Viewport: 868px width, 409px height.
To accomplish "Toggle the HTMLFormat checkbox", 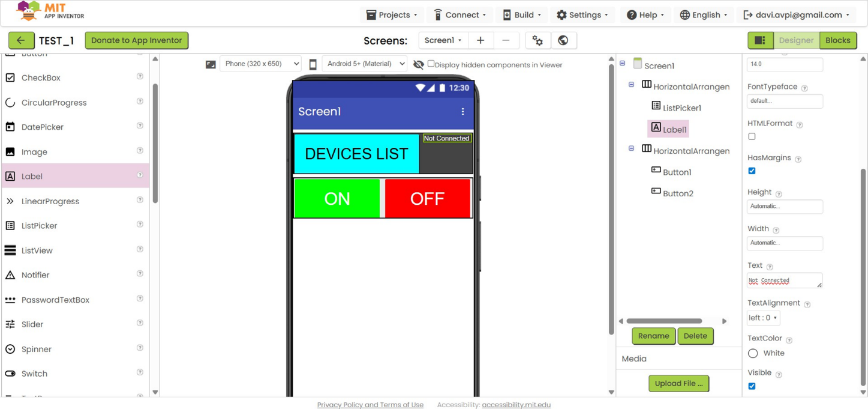I will point(752,136).
